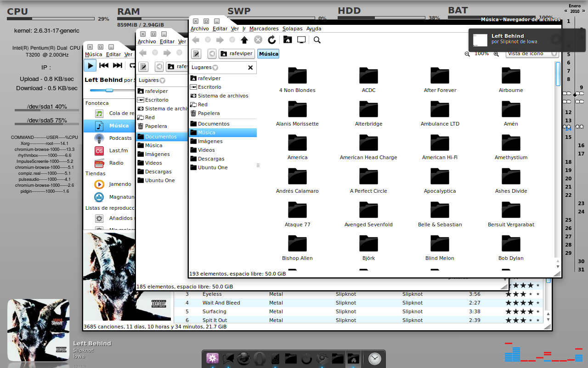The height and width of the screenshot is (368, 588).
Task: Open Rhythmbox Editar menu
Action: point(113,54)
